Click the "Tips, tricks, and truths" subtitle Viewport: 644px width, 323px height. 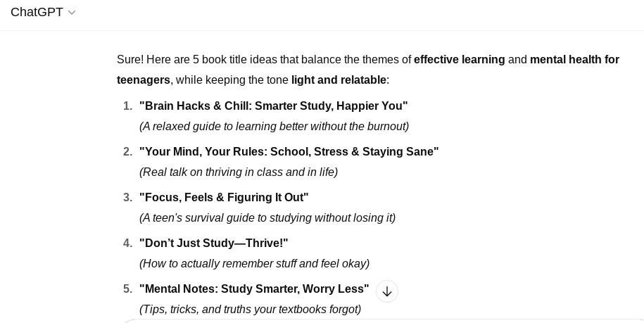250,309
